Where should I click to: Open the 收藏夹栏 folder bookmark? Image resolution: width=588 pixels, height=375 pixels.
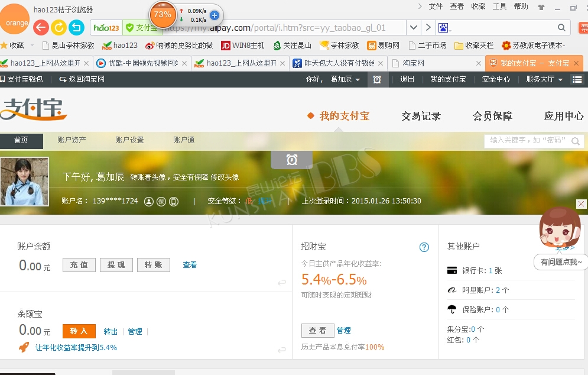coord(474,46)
